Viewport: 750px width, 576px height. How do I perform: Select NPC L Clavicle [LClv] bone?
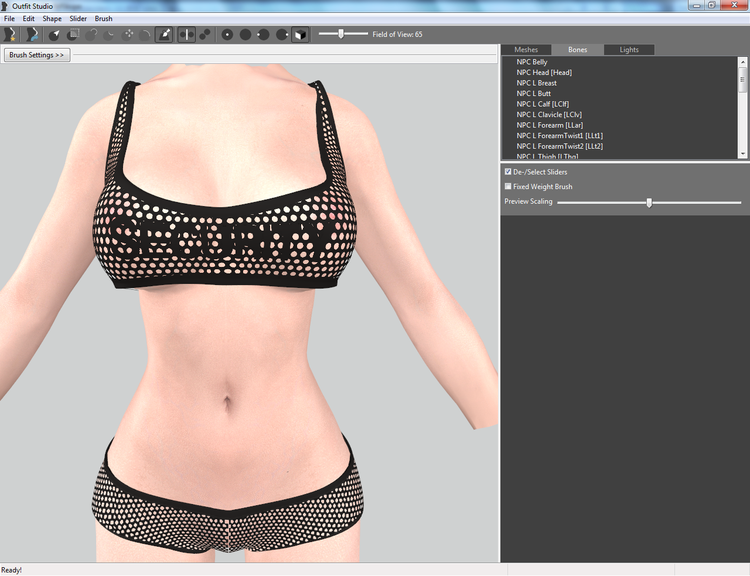tap(549, 115)
